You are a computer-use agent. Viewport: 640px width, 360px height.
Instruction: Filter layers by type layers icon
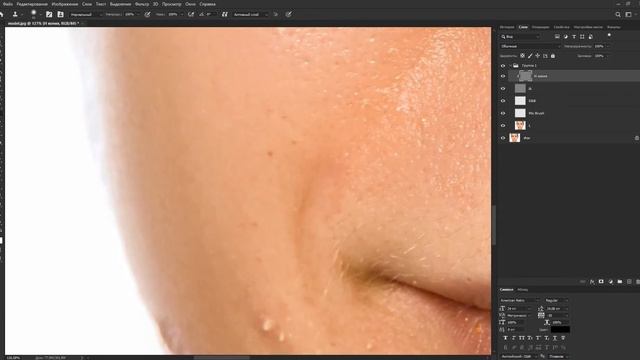coord(574,37)
